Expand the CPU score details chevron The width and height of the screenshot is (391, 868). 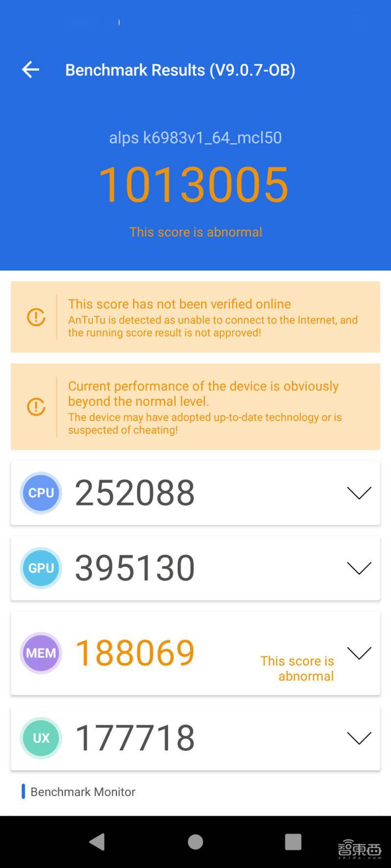359,493
